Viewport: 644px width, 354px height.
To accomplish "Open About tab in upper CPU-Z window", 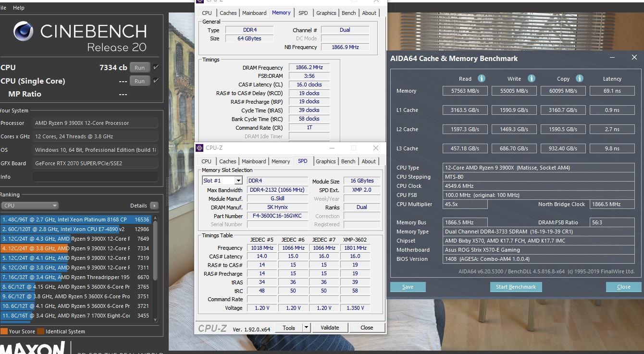I will (369, 13).
